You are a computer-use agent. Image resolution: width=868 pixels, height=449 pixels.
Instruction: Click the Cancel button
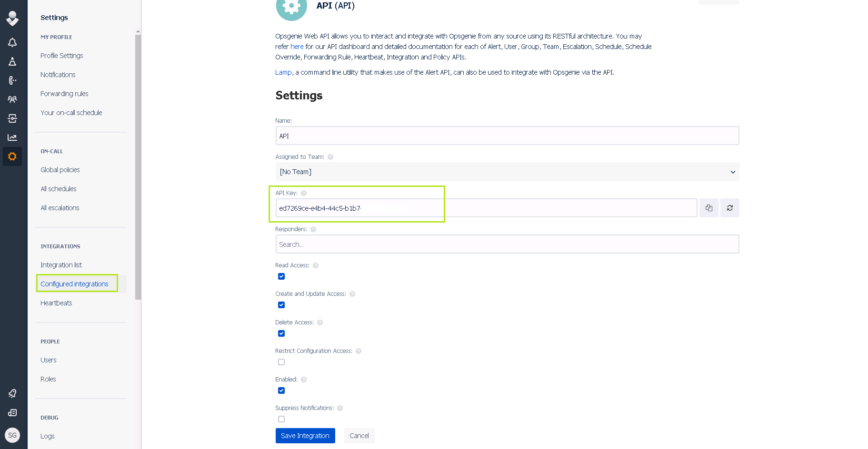359,436
